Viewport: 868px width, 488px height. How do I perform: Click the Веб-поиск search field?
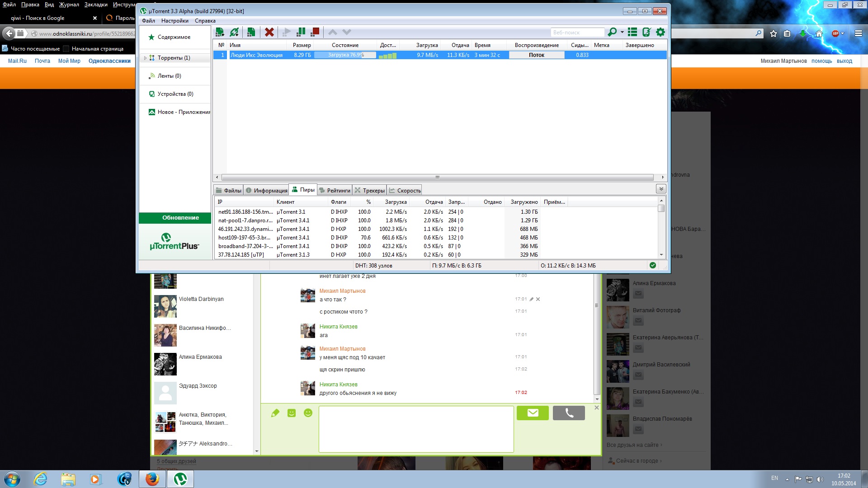[x=577, y=33]
